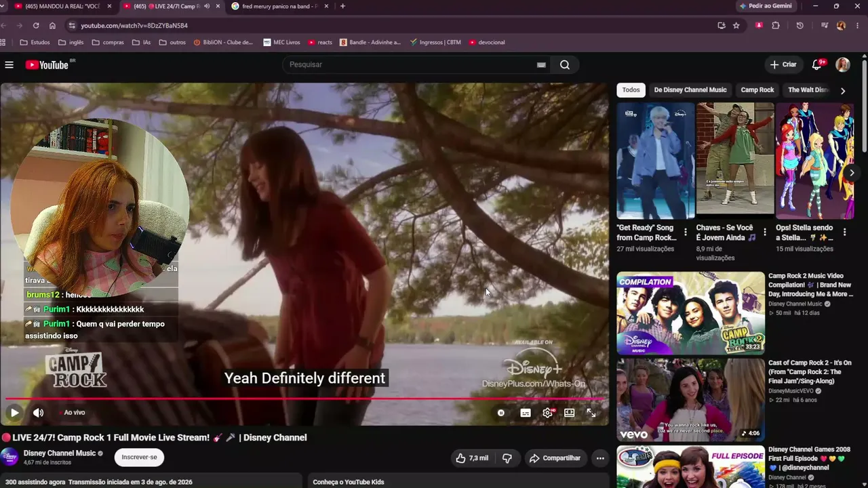Play the live video
The width and height of the screenshot is (868, 488).
click(14, 413)
